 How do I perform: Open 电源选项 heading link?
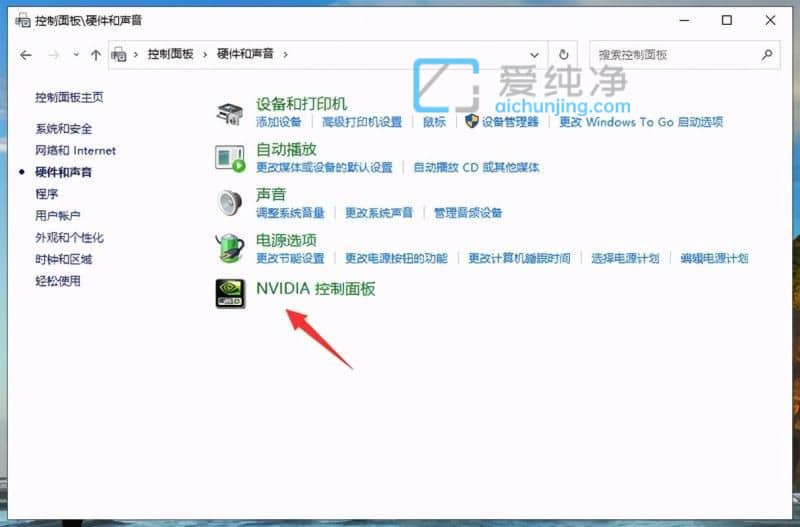pyautogui.click(x=286, y=240)
